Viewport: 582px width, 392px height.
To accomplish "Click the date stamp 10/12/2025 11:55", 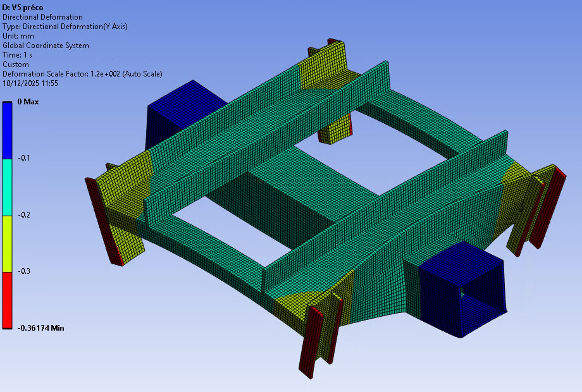I will [x=30, y=83].
